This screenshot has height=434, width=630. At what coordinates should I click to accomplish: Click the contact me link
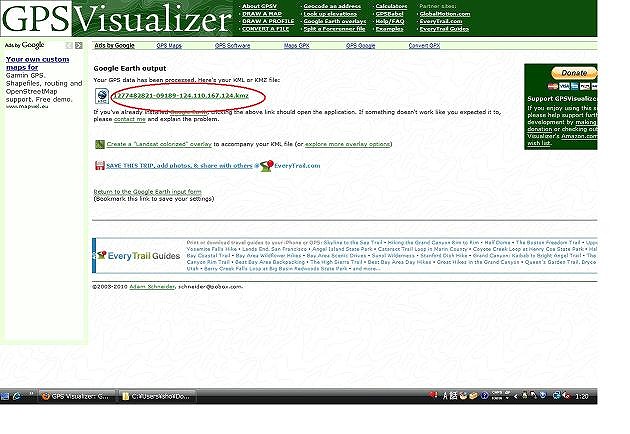[x=129, y=119]
